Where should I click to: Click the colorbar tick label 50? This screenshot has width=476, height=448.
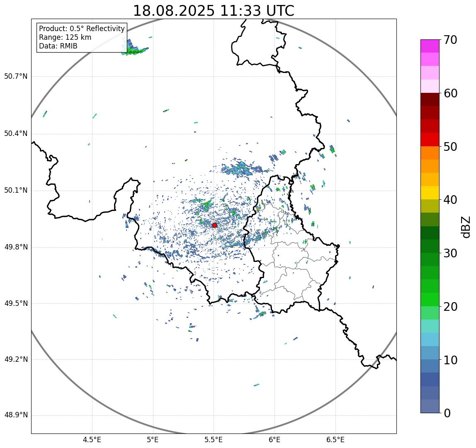pos(450,147)
